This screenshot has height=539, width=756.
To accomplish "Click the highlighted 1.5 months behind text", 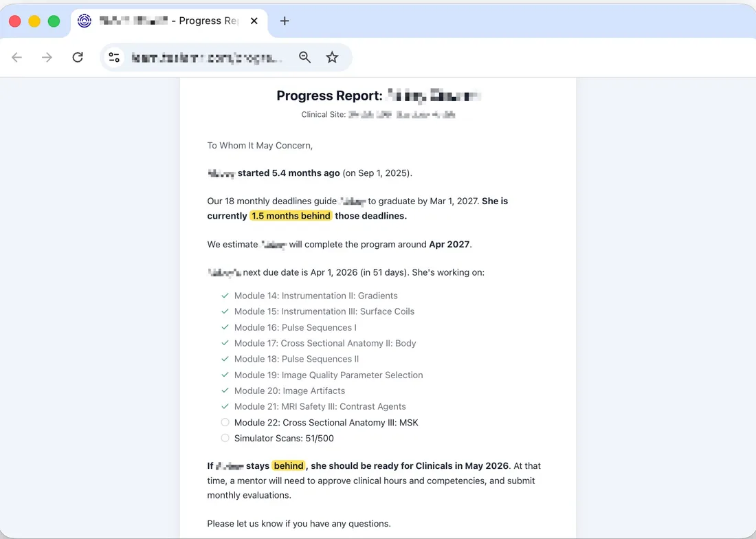I will pos(291,215).
